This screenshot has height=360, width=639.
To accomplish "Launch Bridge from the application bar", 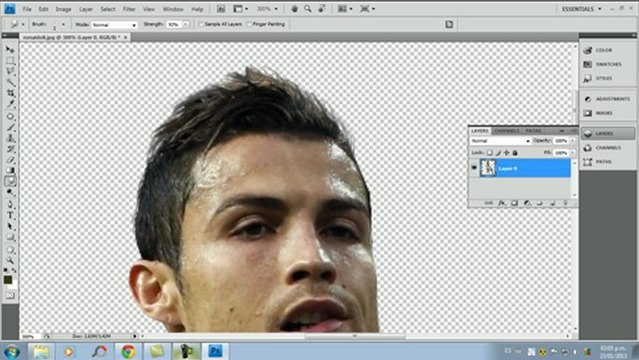I will [x=220, y=9].
